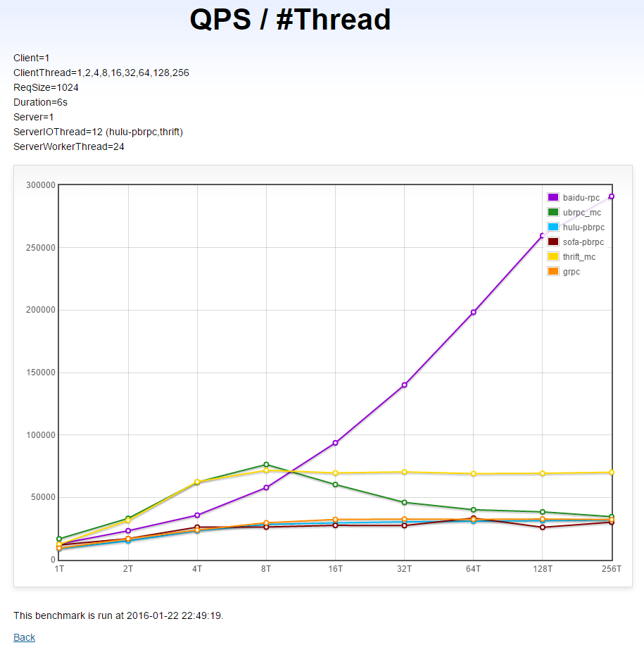Toggle the grpc series via legend label

(x=572, y=272)
